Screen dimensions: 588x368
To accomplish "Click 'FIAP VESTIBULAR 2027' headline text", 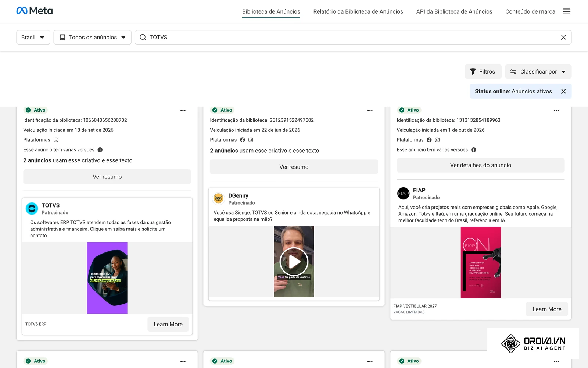I will (415, 306).
